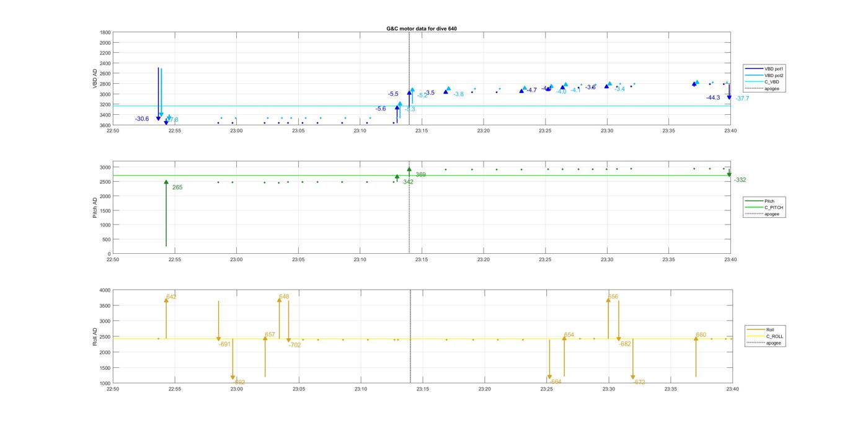
Task: Click the -37.7 data label in VBD plot
Action: (x=742, y=99)
